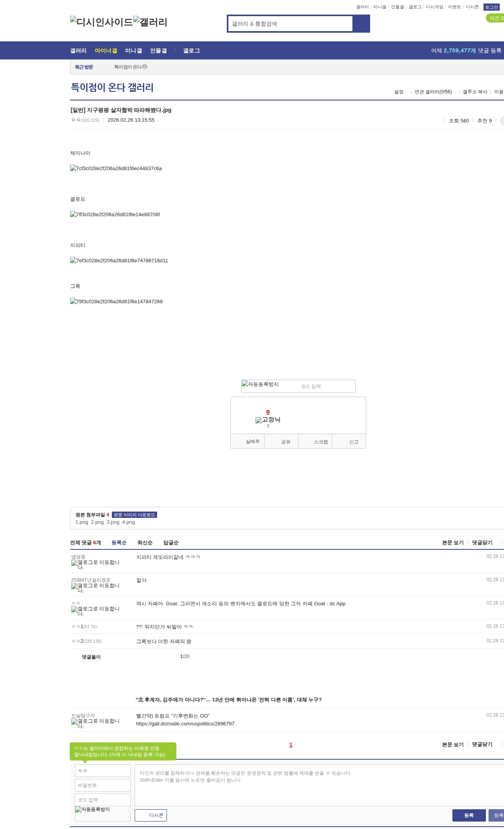This screenshot has height=829, width=504.
Task: Download attachment 2.png
Action: point(97,522)
